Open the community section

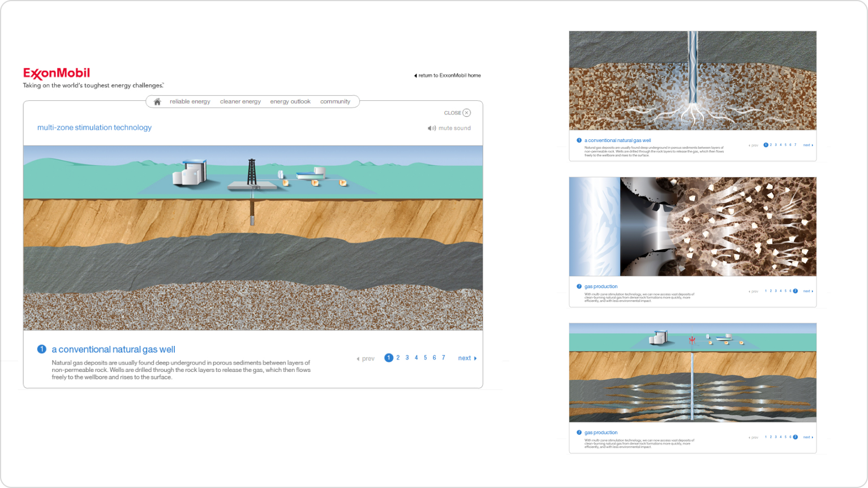coord(336,101)
